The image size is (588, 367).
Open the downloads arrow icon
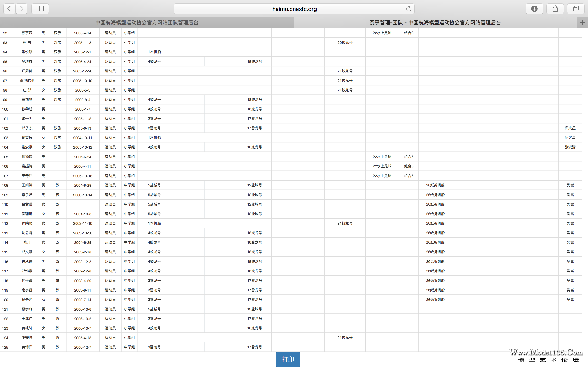click(x=534, y=9)
